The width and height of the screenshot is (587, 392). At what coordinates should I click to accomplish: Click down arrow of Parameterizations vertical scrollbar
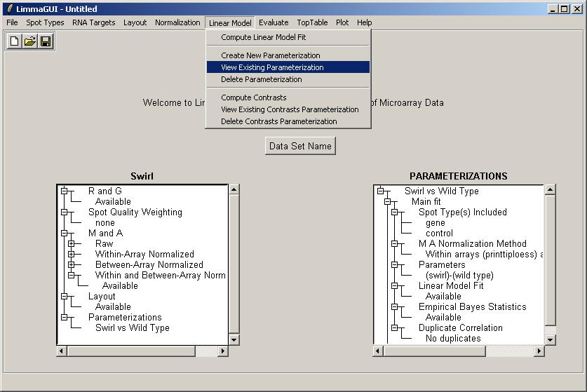551,339
